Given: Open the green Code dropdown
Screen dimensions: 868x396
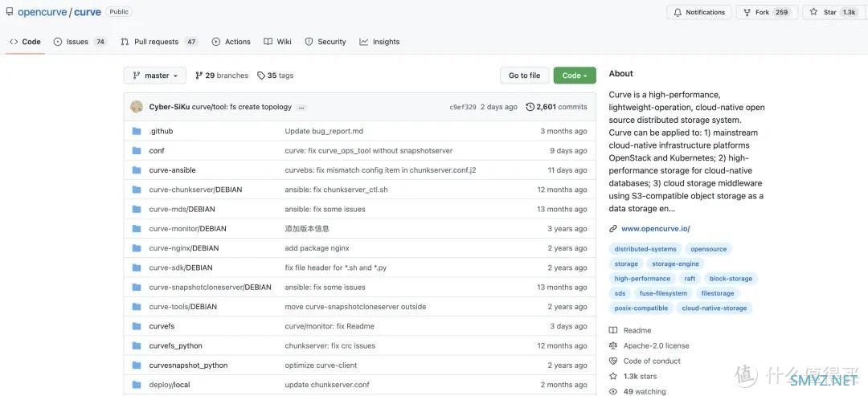Looking at the screenshot, I should pyautogui.click(x=575, y=76).
